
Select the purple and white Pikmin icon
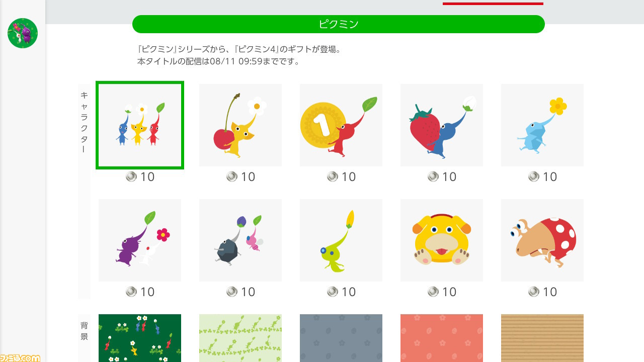[x=140, y=240]
